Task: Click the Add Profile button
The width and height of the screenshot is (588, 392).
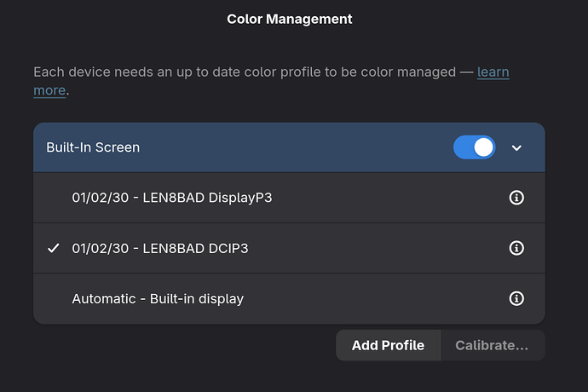Action: pos(388,345)
